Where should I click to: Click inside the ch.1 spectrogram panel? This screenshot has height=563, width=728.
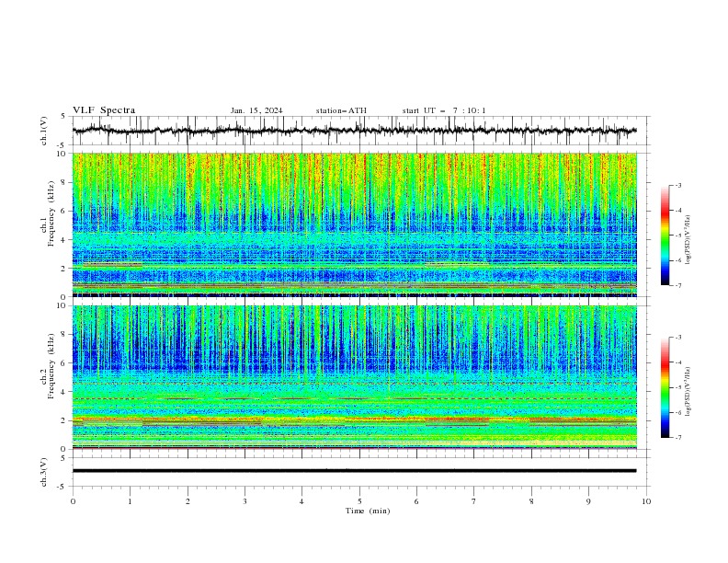(355, 224)
